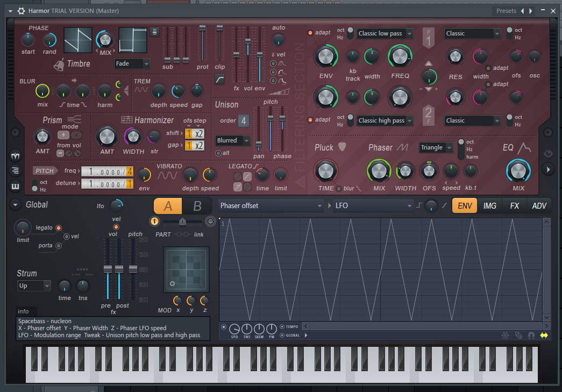Toggle oct/Hz switch beside Classic low pass
Image resolution: width=562 pixels, height=392 pixels.
(350, 34)
